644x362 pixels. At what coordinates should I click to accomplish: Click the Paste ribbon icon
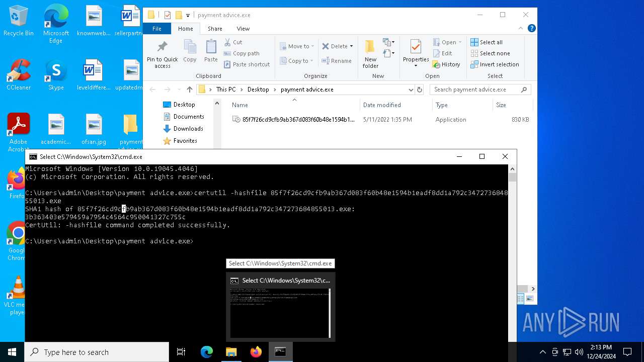coord(211,51)
